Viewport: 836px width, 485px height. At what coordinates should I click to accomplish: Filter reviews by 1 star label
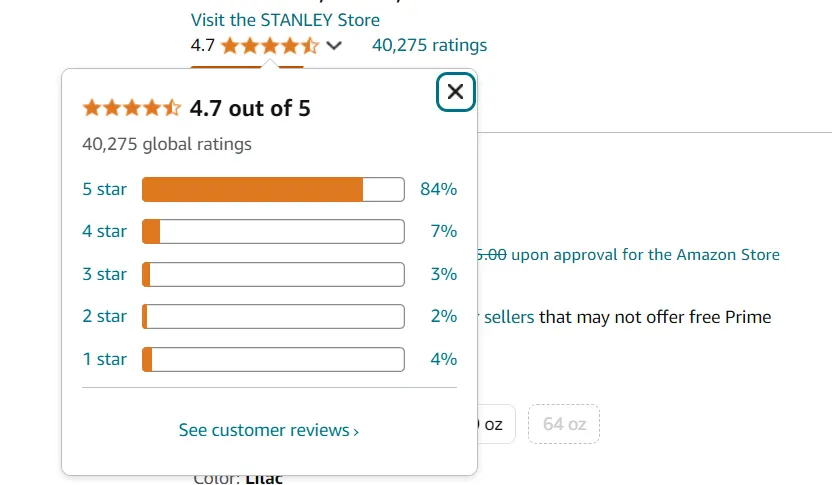[104, 359]
